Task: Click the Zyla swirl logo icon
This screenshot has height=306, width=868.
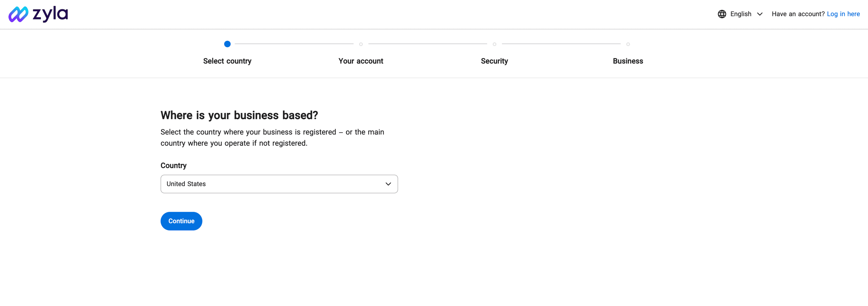Action: pyautogui.click(x=18, y=14)
